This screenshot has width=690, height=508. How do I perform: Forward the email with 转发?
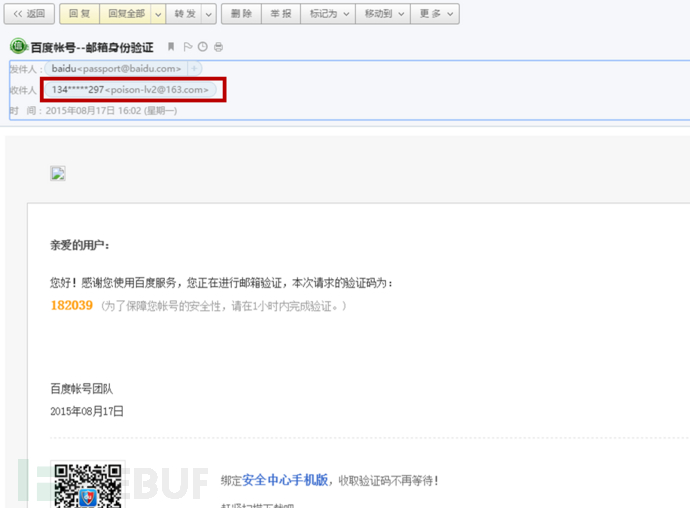tap(184, 14)
